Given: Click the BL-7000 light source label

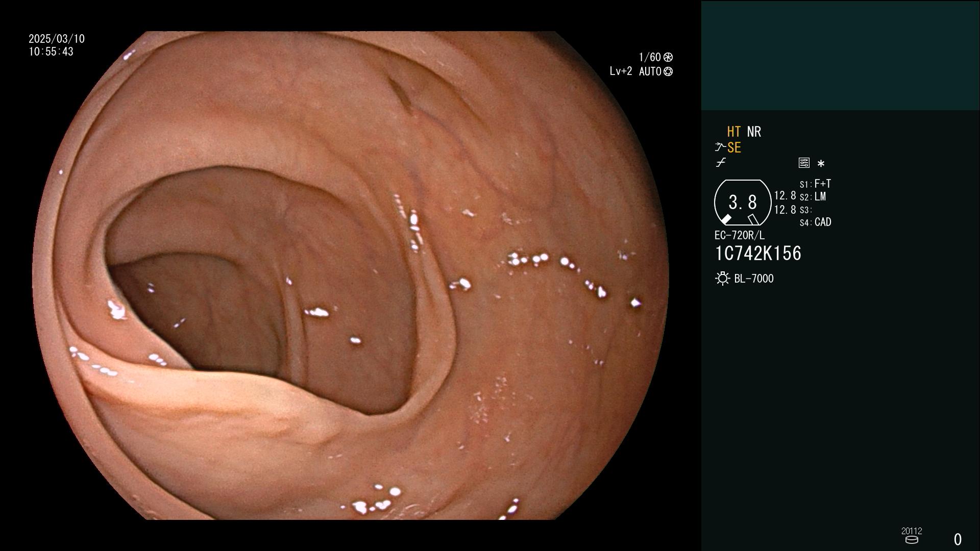Looking at the screenshot, I should (754, 279).
